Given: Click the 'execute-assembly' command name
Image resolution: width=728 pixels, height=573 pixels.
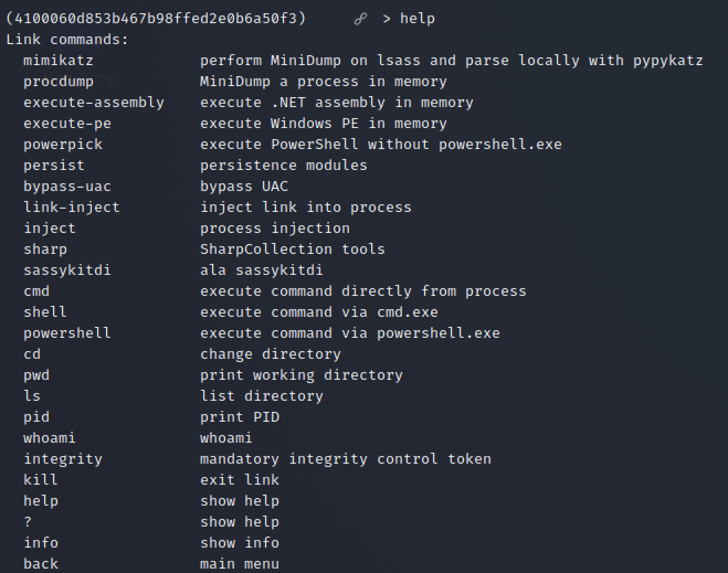Looking at the screenshot, I should 93,103.
